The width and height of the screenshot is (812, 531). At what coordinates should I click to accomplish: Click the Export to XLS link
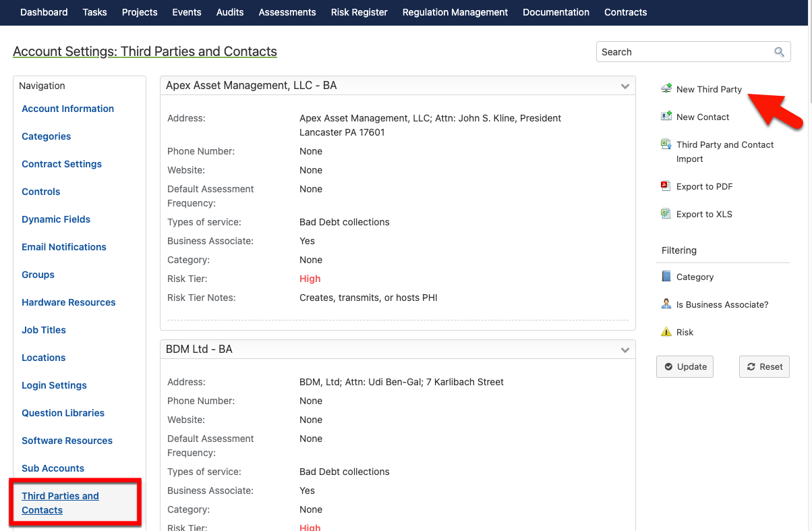tap(704, 214)
